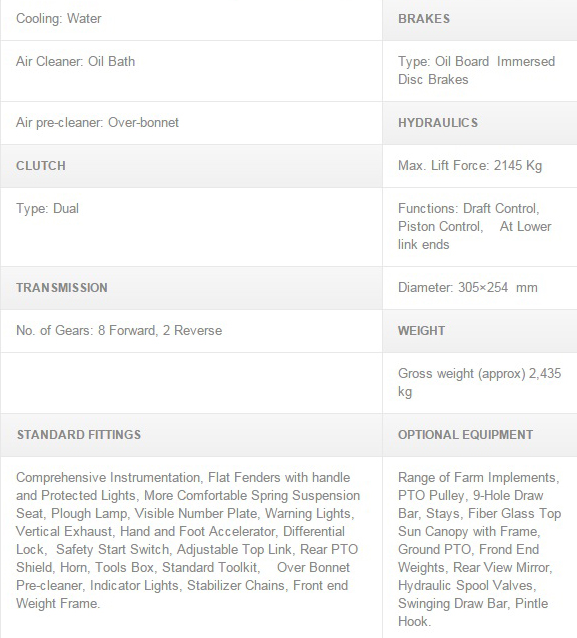This screenshot has width=577, height=638.
Task: Select the Range of Farm Implements paragraph
Action: click(x=480, y=549)
